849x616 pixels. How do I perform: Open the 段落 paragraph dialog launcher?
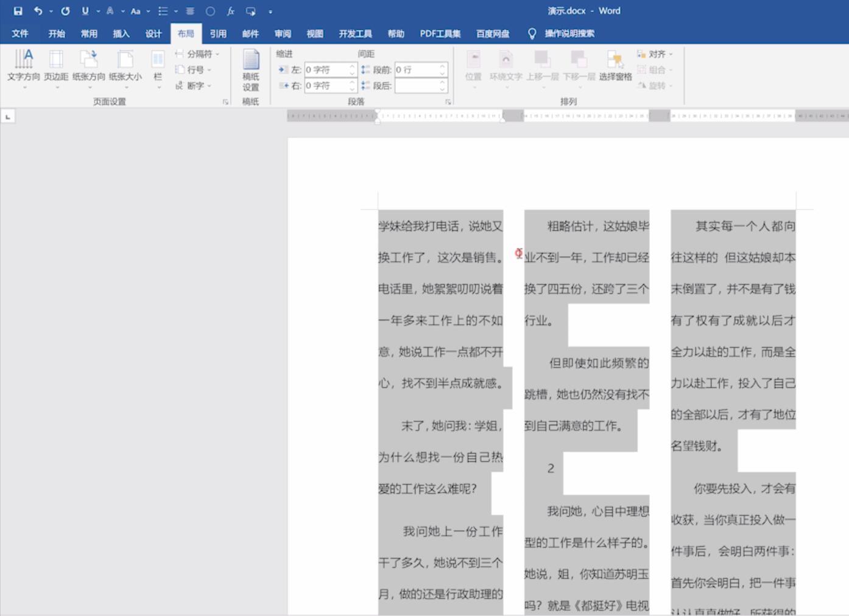(x=448, y=102)
